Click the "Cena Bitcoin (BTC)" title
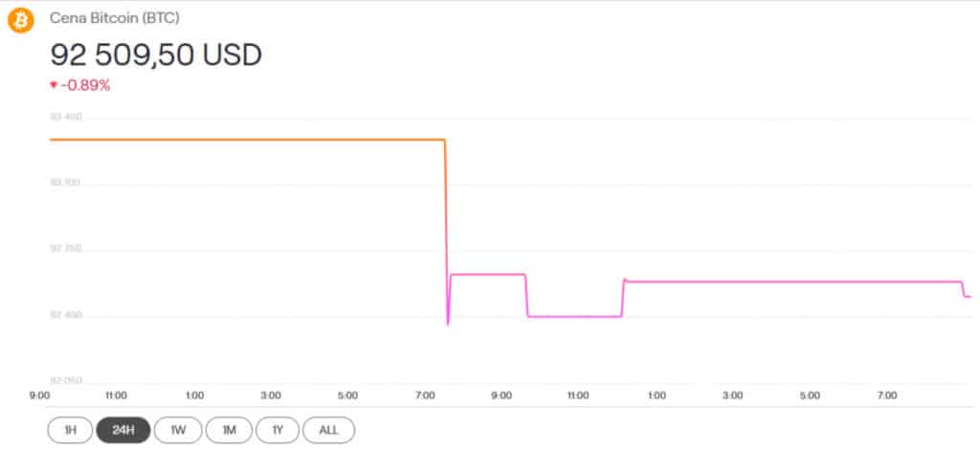Screen dimensions: 980x454 coord(115,19)
